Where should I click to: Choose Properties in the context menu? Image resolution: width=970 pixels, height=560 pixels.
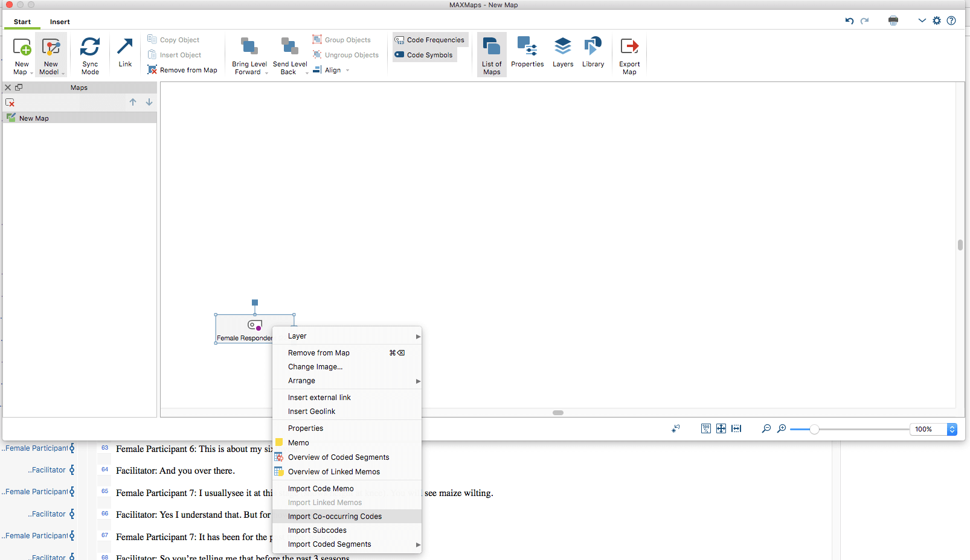tap(347, 428)
